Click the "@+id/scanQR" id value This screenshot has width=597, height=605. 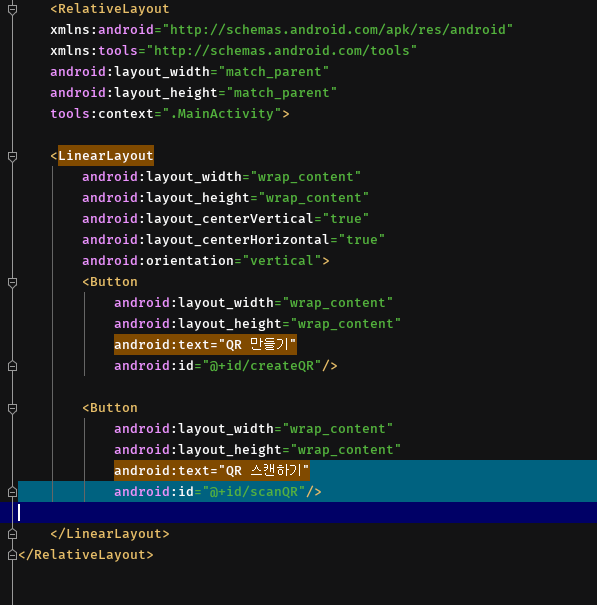[254, 492]
